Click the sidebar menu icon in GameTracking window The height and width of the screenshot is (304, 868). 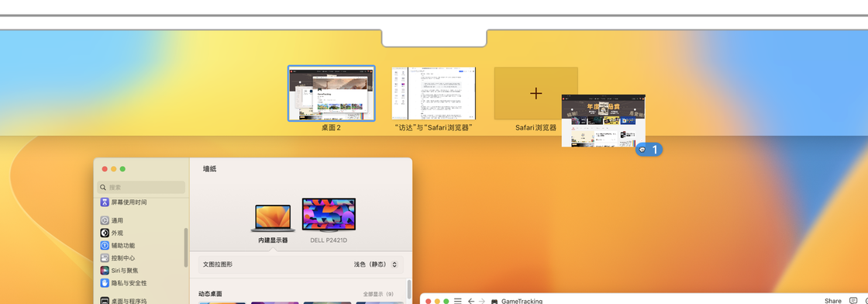[x=458, y=301]
